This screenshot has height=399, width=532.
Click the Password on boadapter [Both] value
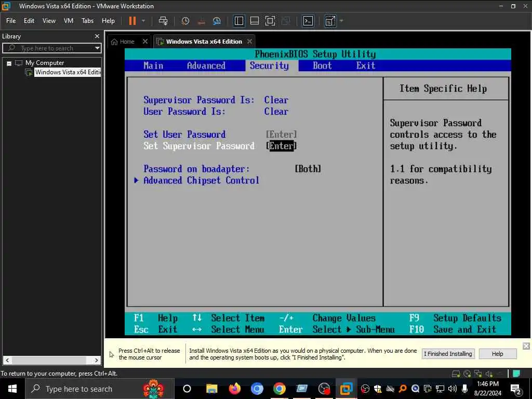coord(308,169)
